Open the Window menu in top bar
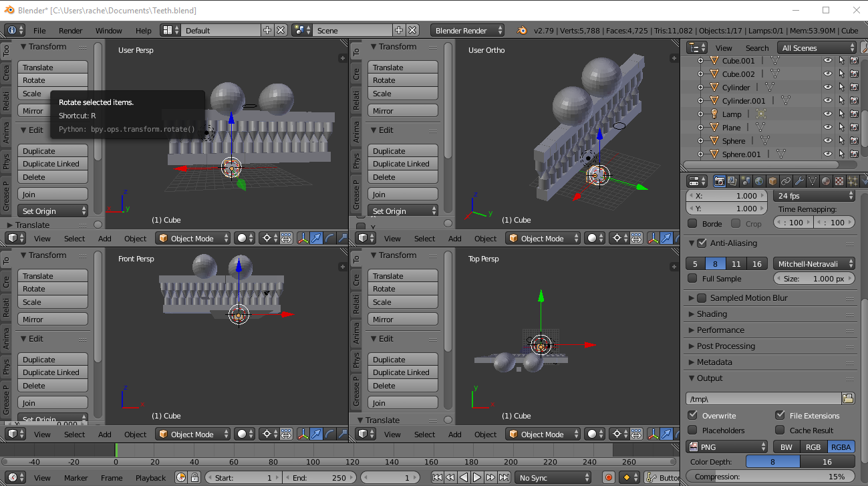 109,30
